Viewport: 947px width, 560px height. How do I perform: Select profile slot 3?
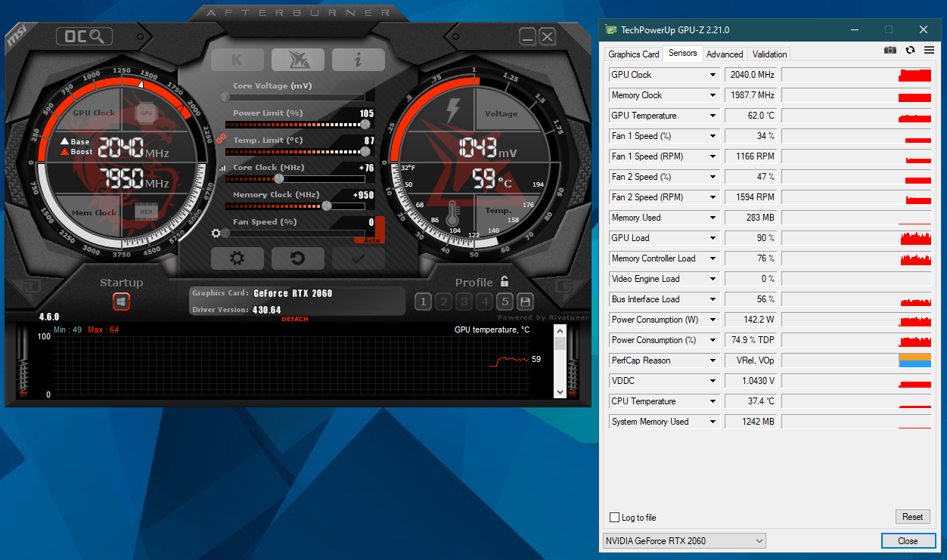point(464,302)
